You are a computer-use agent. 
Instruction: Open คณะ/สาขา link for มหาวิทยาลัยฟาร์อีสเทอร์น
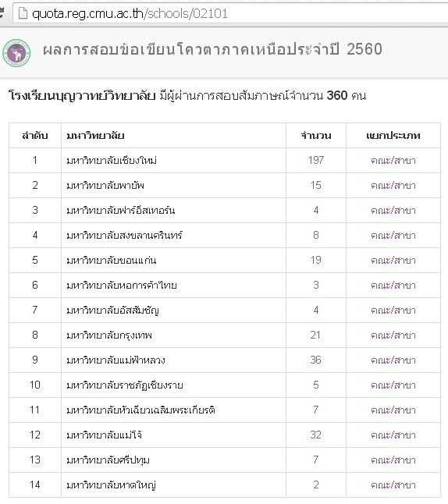coord(393,210)
